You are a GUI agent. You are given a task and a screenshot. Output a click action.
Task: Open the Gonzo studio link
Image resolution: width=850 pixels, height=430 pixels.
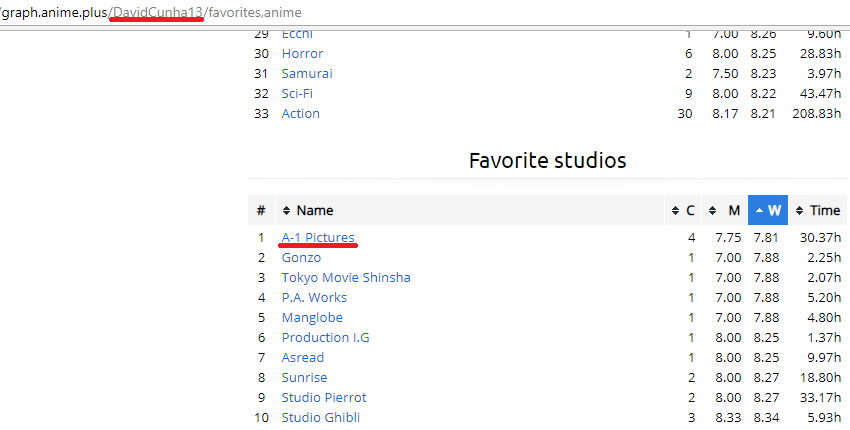pyautogui.click(x=301, y=257)
